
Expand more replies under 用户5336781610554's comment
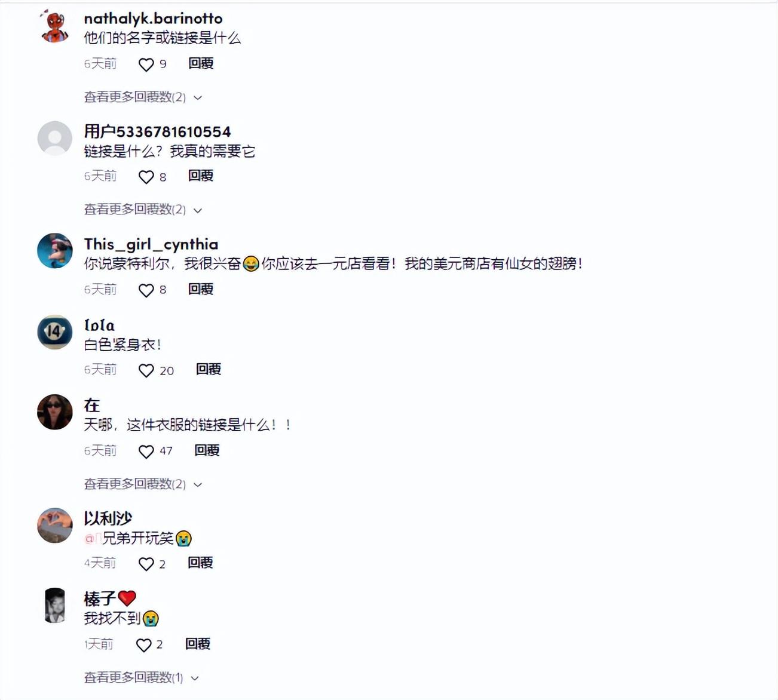[143, 209]
